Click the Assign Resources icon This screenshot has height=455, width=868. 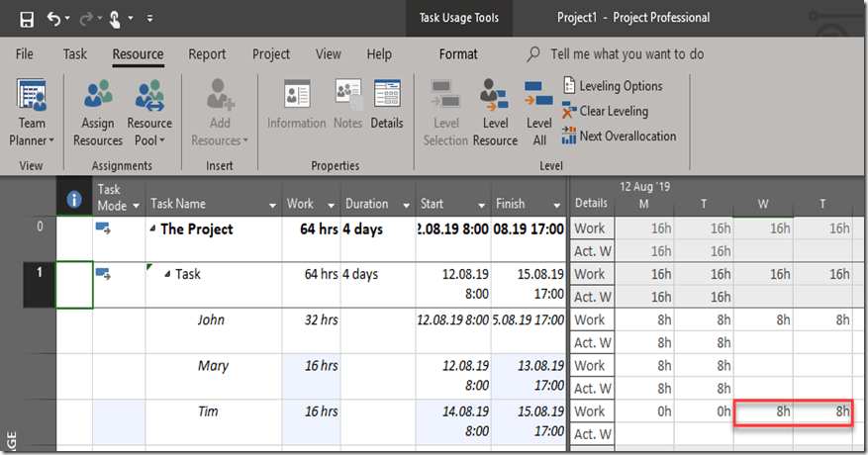coord(98,114)
